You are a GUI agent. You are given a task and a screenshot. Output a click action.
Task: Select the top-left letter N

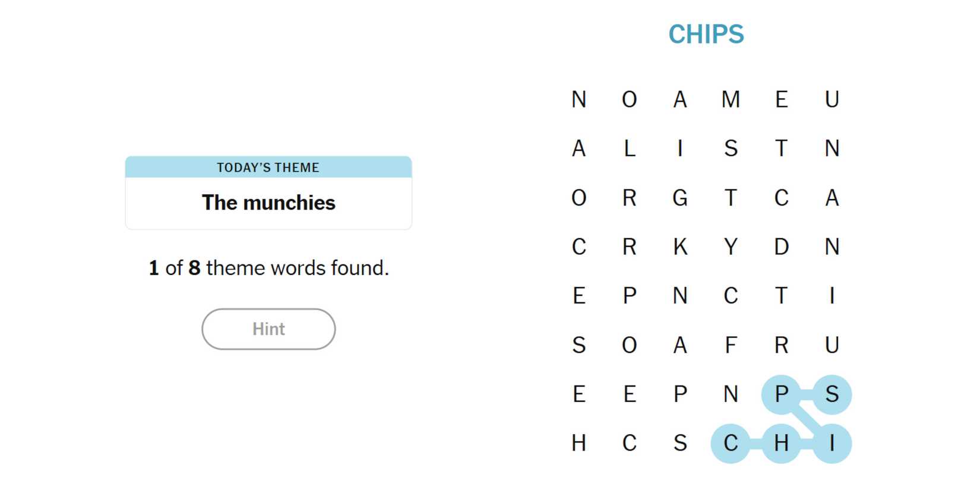click(579, 99)
